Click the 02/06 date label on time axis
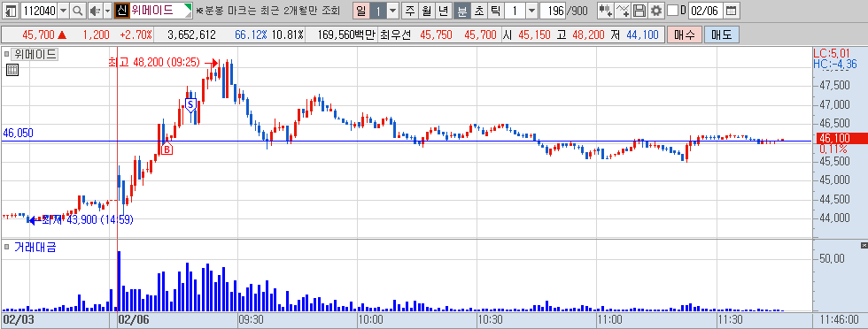The height and width of the screenshot is (329, 868). (134, 320)
